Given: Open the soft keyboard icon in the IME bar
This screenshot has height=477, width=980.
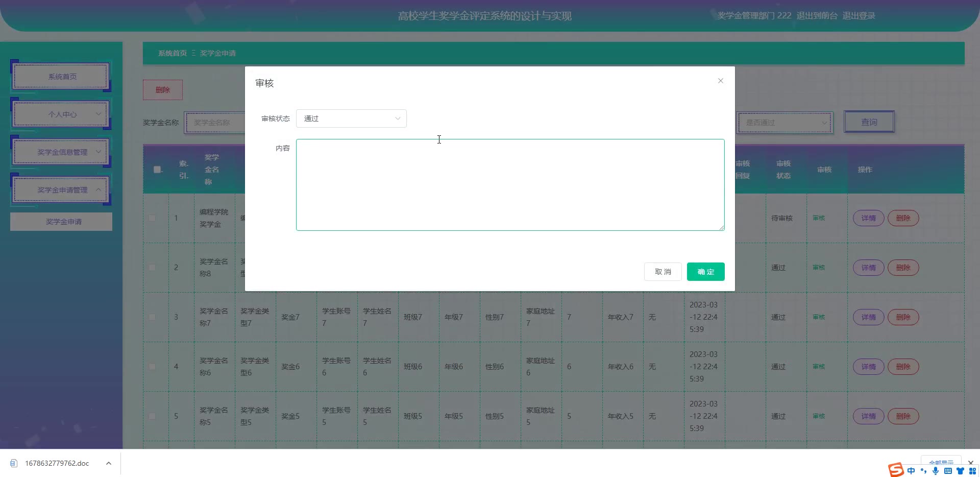Looking at the screenshot, I should point(948,471).
